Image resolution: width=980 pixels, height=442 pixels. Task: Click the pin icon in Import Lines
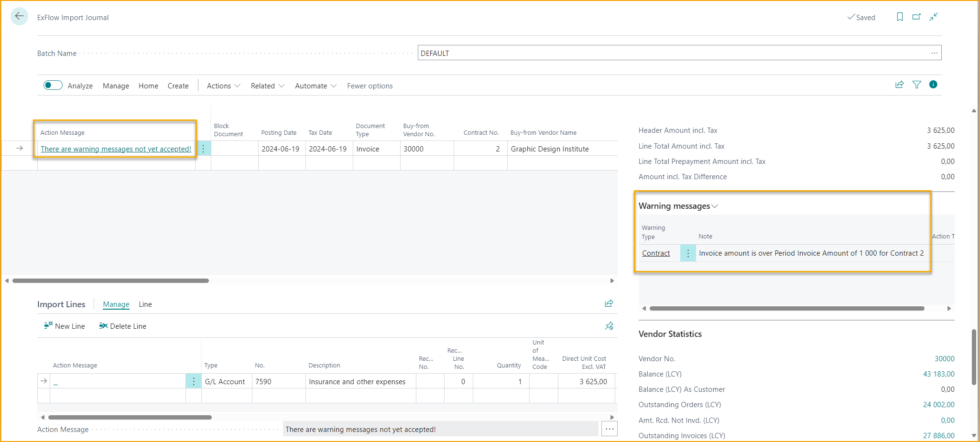tap(609, 326)
